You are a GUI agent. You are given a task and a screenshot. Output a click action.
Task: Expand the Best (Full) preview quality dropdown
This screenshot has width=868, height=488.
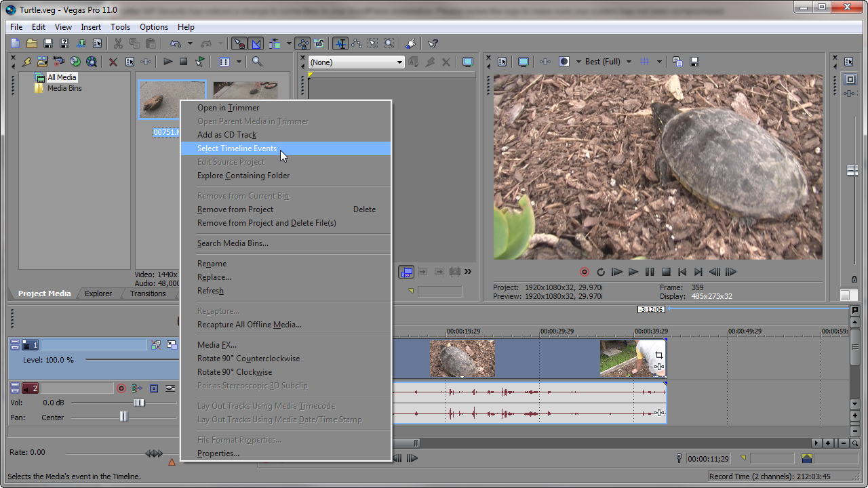[629, 62]
